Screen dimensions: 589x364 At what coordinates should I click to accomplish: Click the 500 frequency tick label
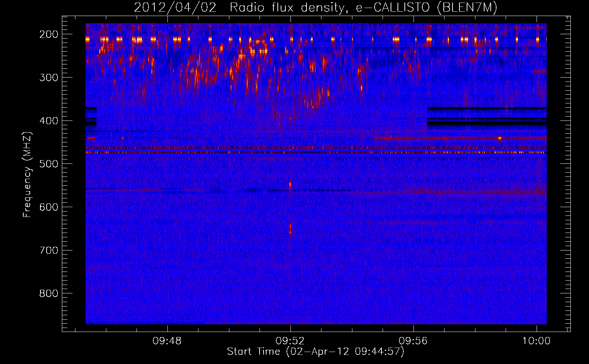pyautogui.click(x=49, y=164)
